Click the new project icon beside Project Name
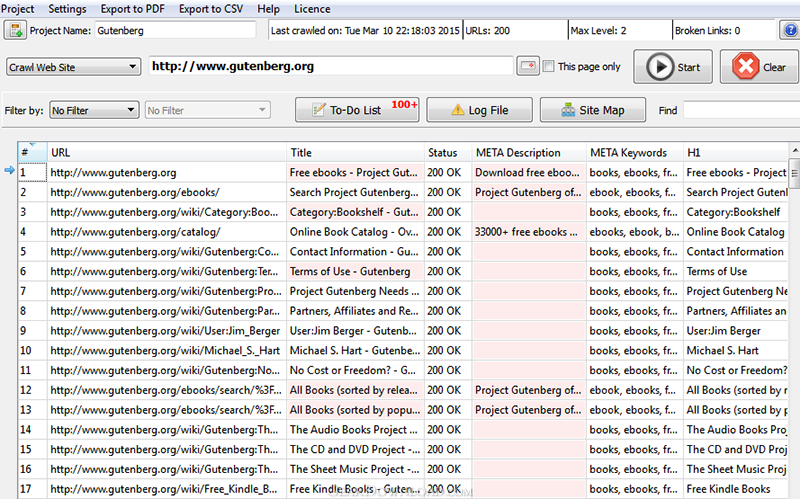Viewport: 800px width, 499px height. pyautogui.click(x=15, y=30)
